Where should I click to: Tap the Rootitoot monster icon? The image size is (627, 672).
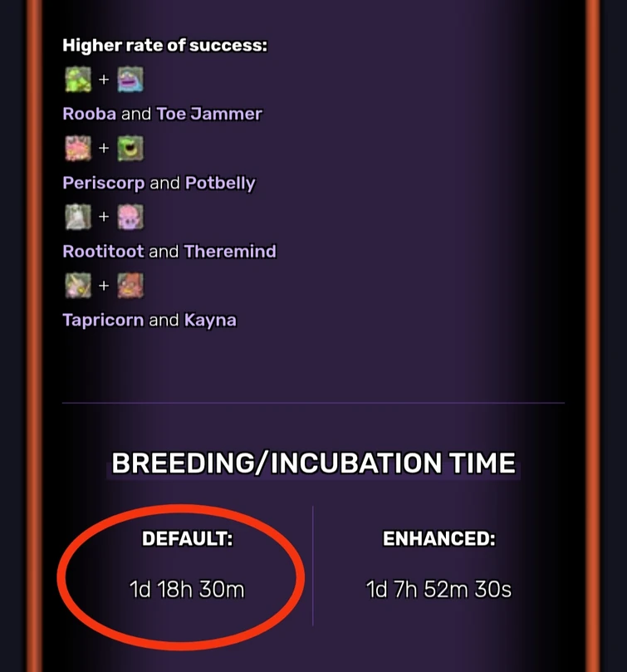pyautogui.click(x=76, y=217)
